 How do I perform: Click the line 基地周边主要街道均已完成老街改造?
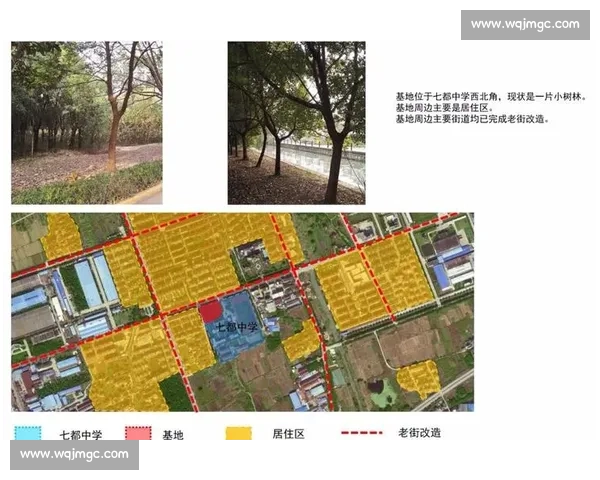tap(473, 119)
